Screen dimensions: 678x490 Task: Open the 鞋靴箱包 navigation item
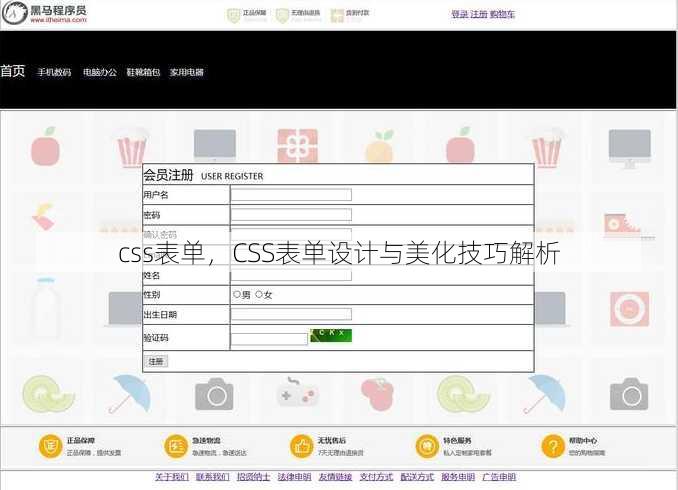(x=143, y=72)
